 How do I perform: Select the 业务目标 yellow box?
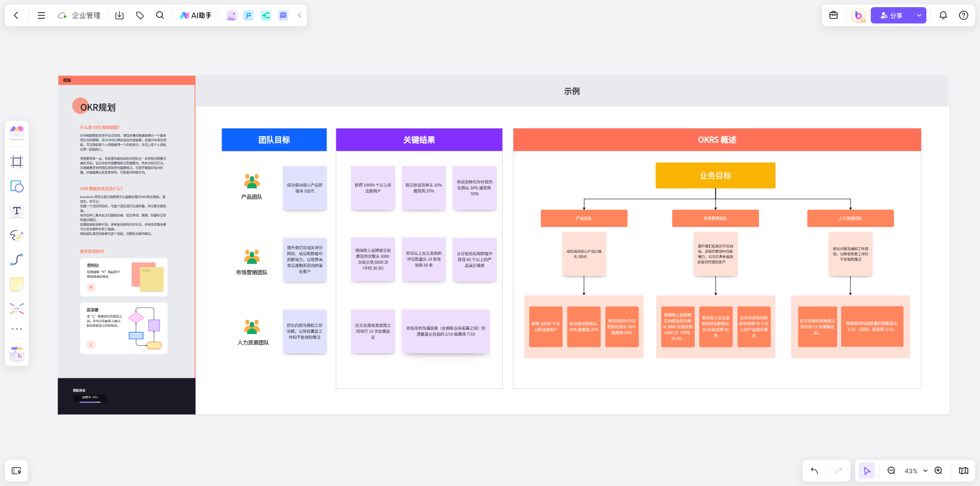716,175
